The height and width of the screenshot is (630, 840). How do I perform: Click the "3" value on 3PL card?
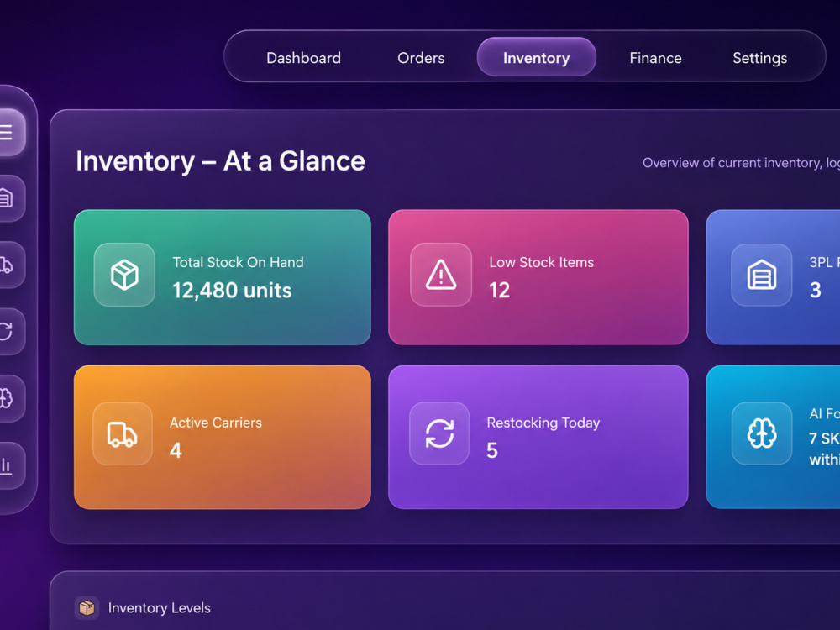pos(816,291)
